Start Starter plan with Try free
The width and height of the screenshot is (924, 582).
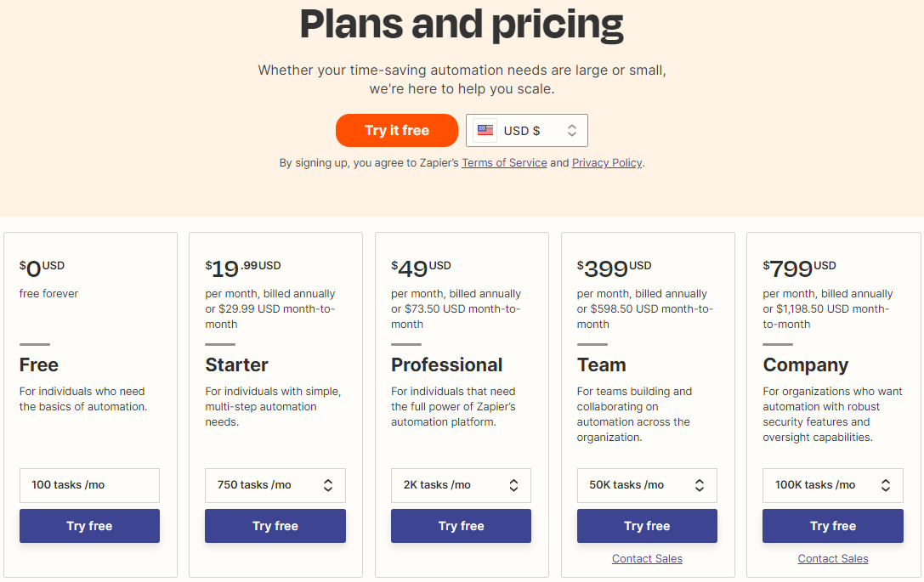[275, 526]
